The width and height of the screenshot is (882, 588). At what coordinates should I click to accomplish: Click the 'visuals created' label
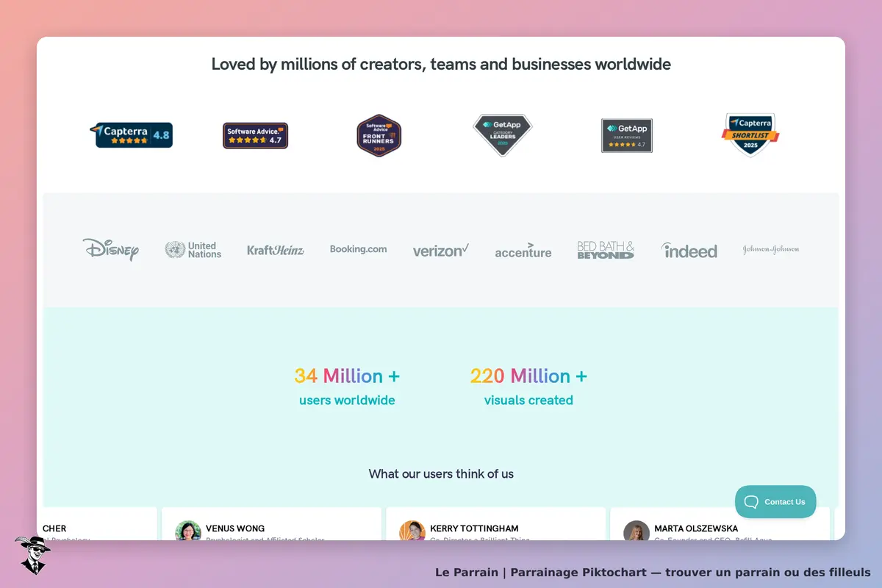[528, 401]
